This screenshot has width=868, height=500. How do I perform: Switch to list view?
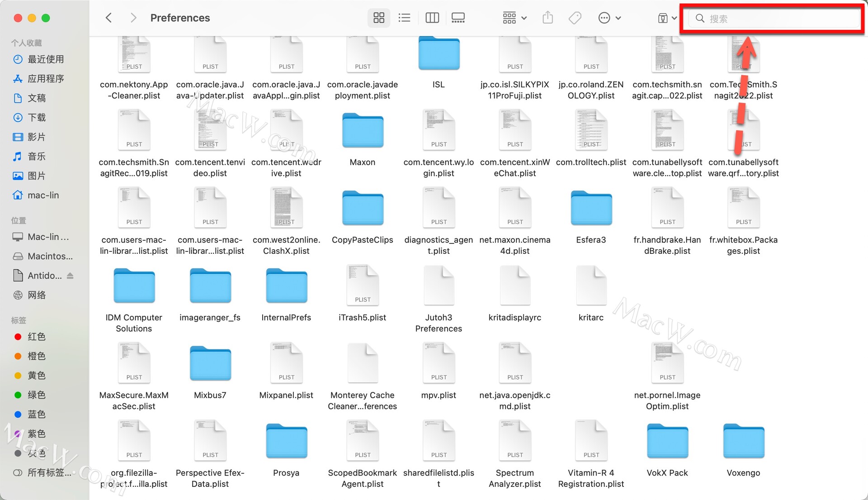[x=404, y=18]
